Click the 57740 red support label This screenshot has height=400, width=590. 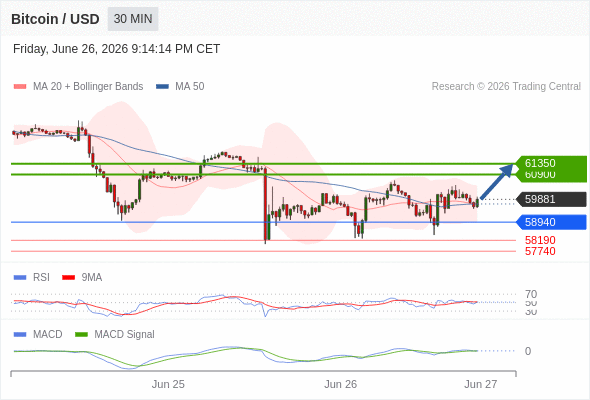(x=540, y=251)
